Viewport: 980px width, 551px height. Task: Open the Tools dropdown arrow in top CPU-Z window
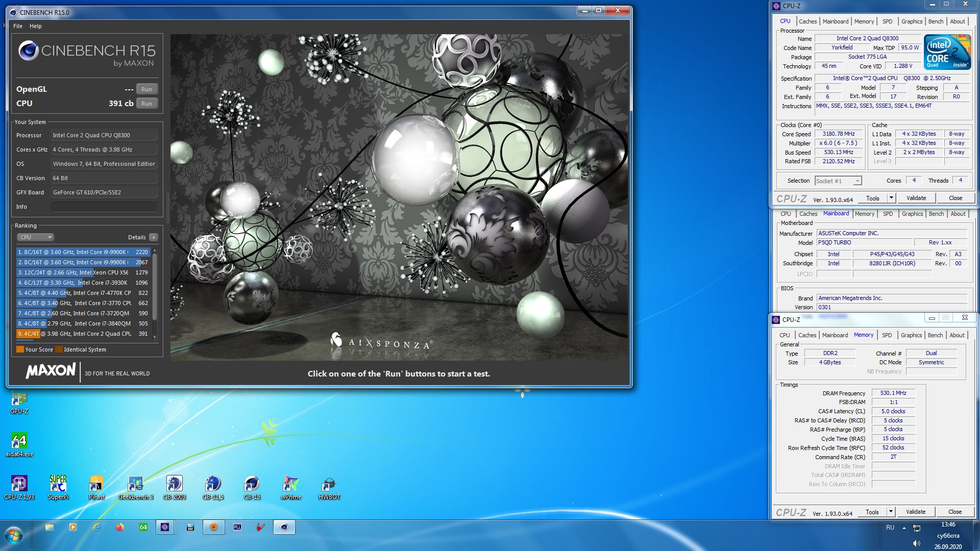pyautogui.click(x=891, y=198)
